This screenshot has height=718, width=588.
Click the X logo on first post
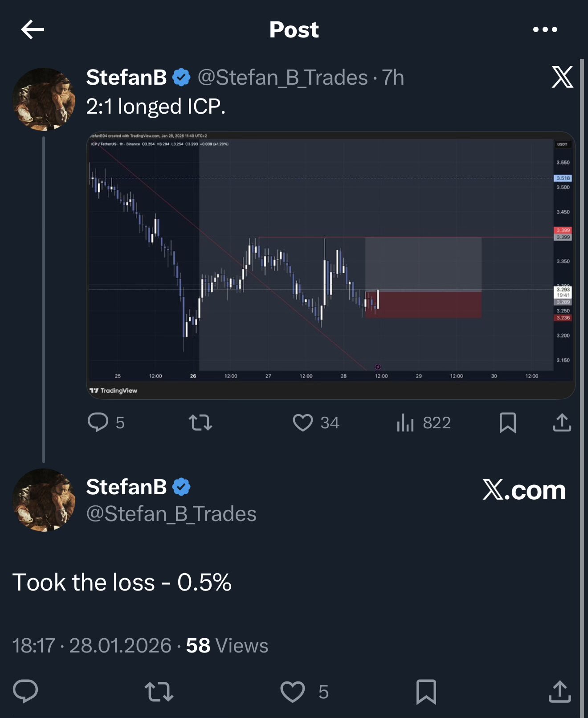562,77
